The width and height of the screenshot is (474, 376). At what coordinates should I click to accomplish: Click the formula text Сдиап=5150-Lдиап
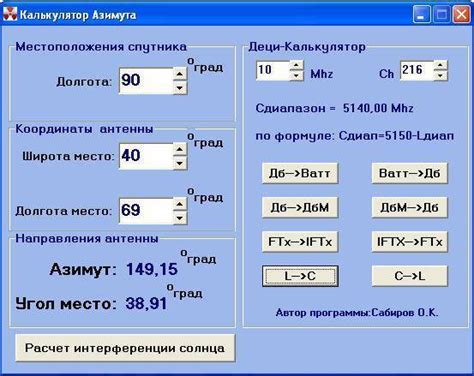[x=396, y=136]
